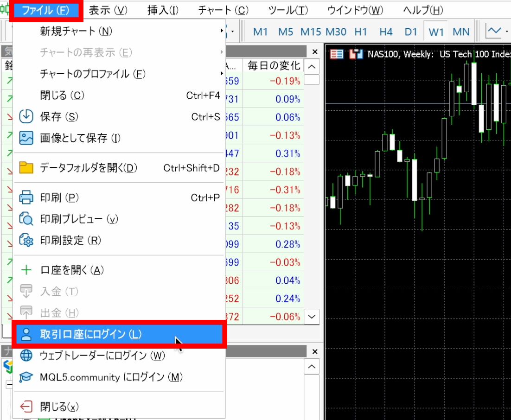Toggle the D1 timeframe button
The height and width of the screenshot is (420, 511).
(411, 32)
